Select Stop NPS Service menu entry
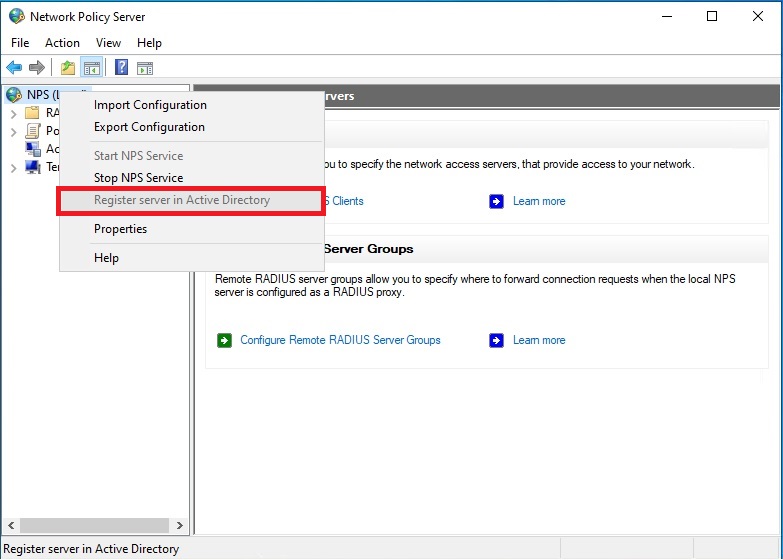Viewport: 783px width, 560px height. pos(192,178)
